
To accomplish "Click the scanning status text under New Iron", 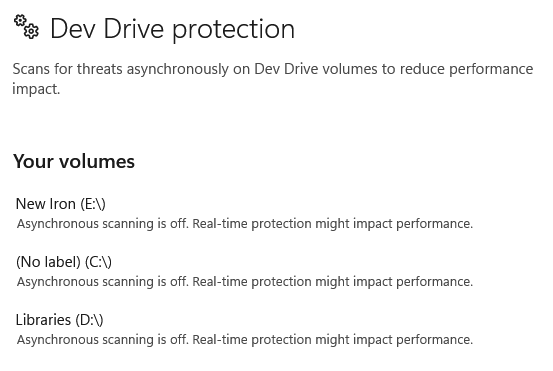I will click(x=245, y=224).
